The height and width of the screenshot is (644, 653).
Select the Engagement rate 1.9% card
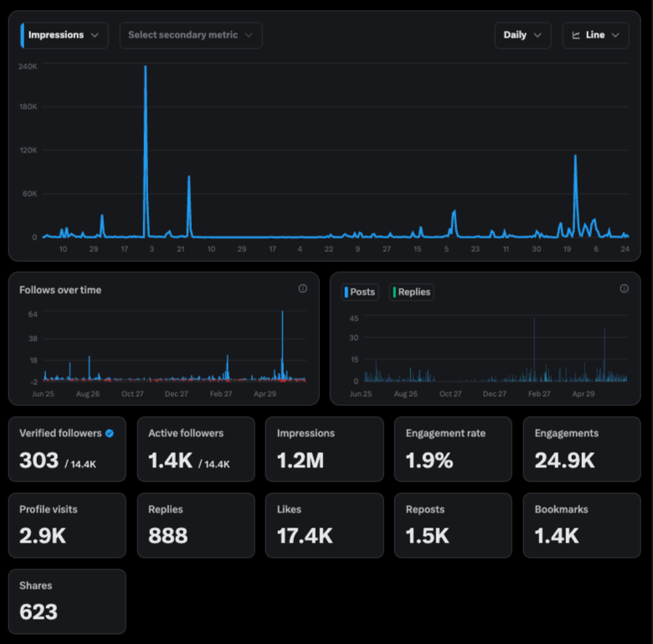click(x=453, y=449)
